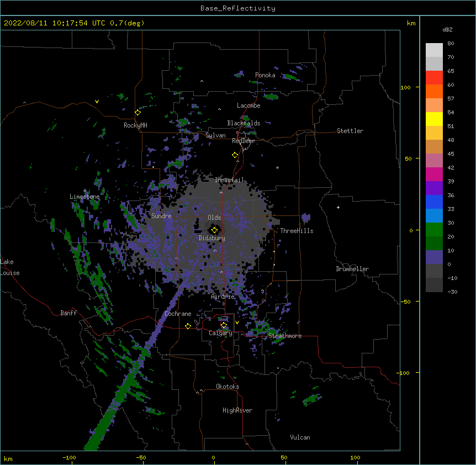The height and width of the screenshot is (465, 476).
Task: Choose the magenta 39-42 dBZ legend swatch
Action: [x=434, y=175]
